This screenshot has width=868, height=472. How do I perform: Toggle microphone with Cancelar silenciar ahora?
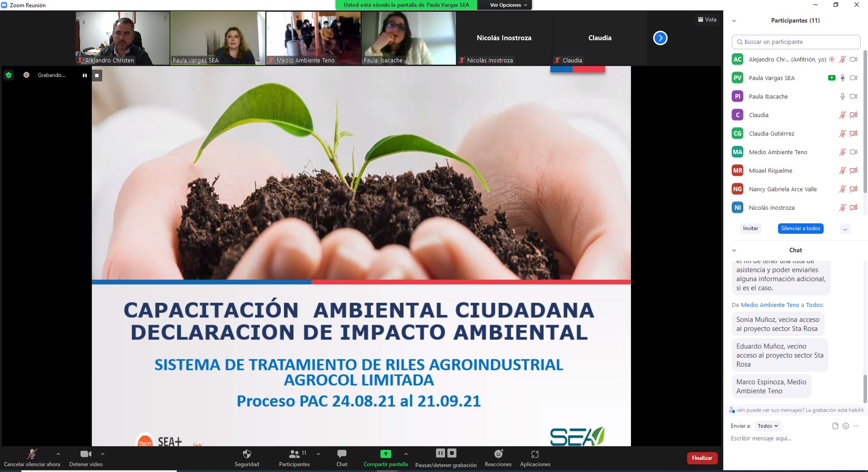tap(32, 454)
